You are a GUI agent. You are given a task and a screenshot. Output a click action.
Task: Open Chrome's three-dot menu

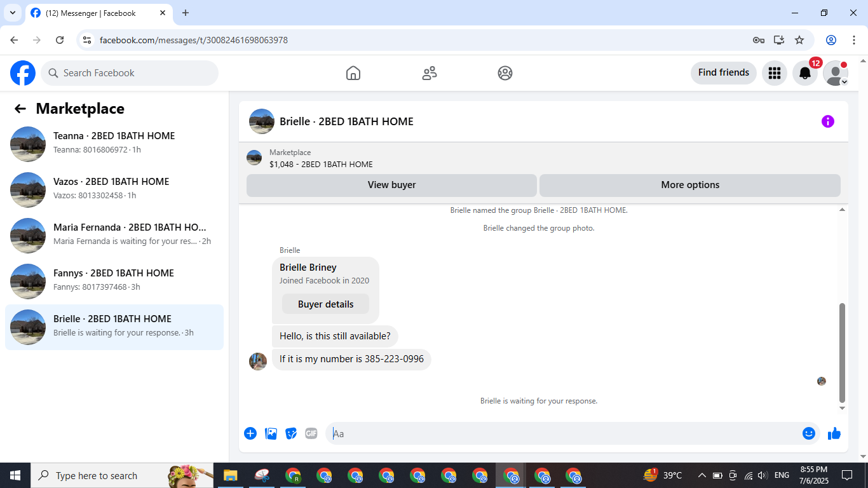pyautogui.click(x=854, y=40)
